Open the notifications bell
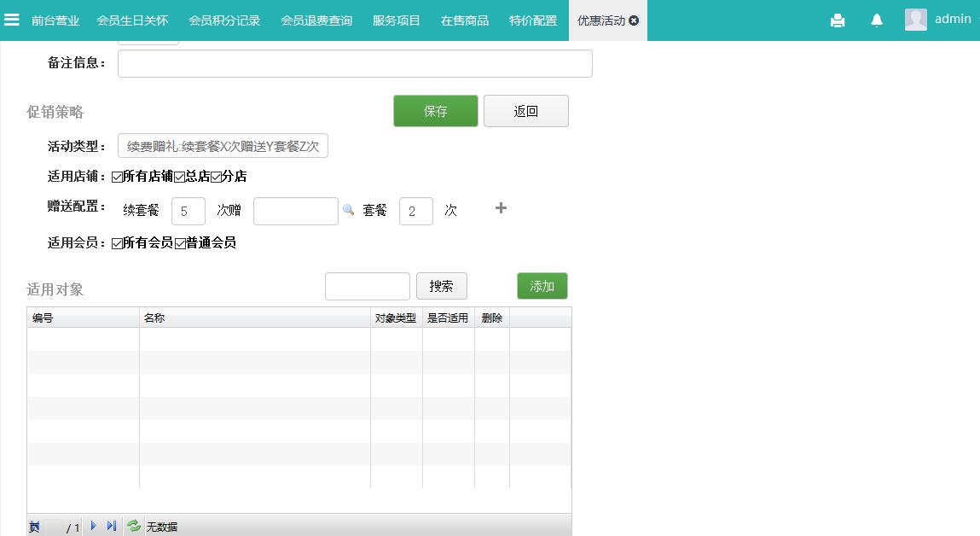The width and height of the screenshot is (980, 536). pyautogui.click(x=877, y=20)
